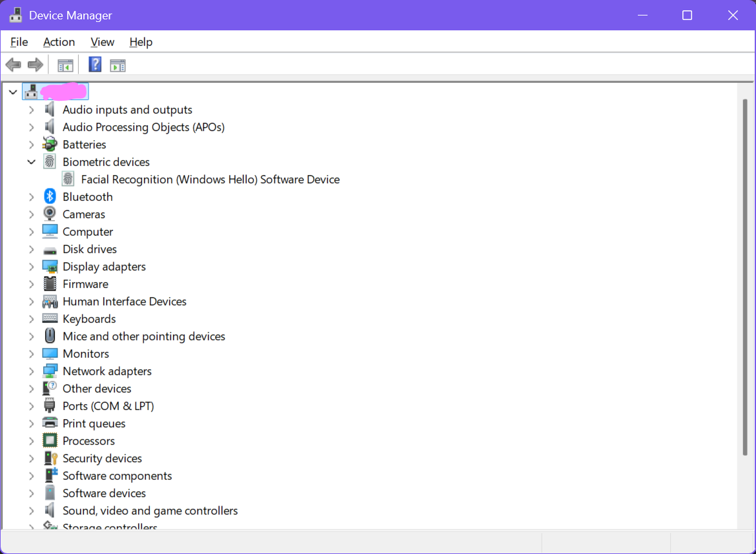Screen dimensions: 756x554
Task: Collapse the Biometric devices category
Action: (32, 162)
